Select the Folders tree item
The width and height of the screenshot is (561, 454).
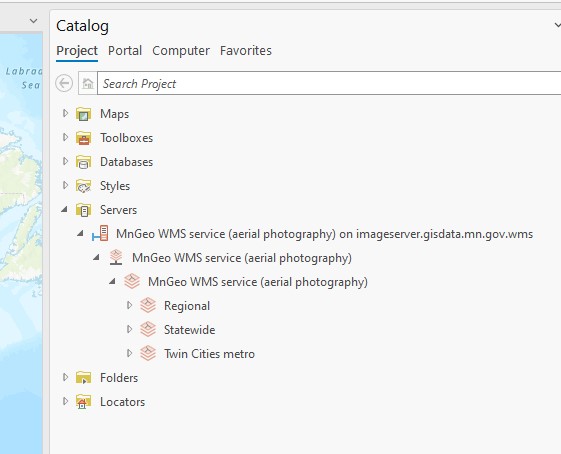(x=119, y=378)
